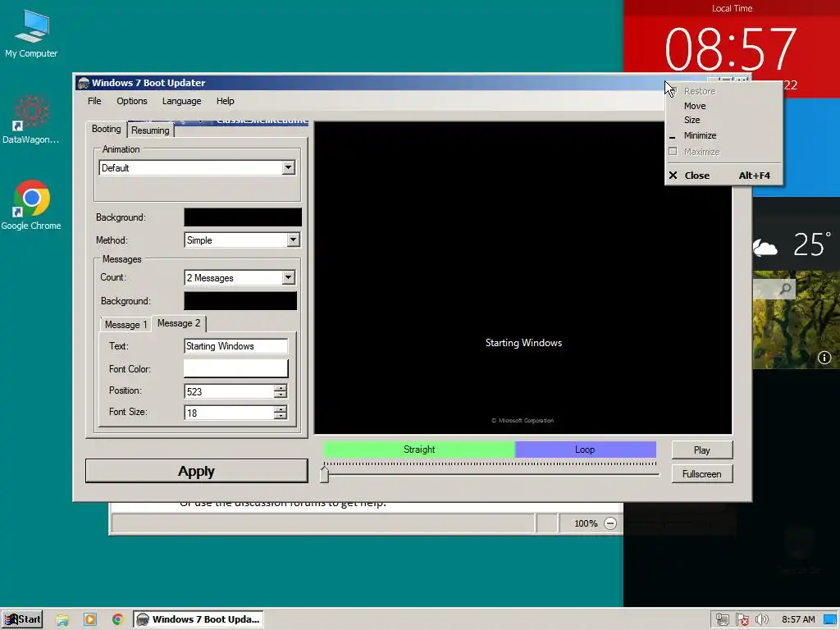Open the DataWagon desktop shortcut
This screenshot has height=630, width=840.
coord(30,119)
